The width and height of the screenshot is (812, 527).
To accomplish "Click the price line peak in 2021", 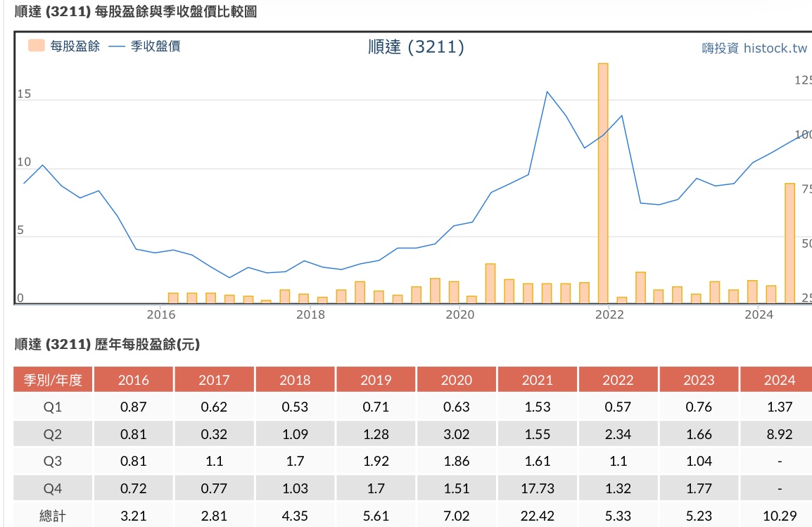I will (547, 92).
